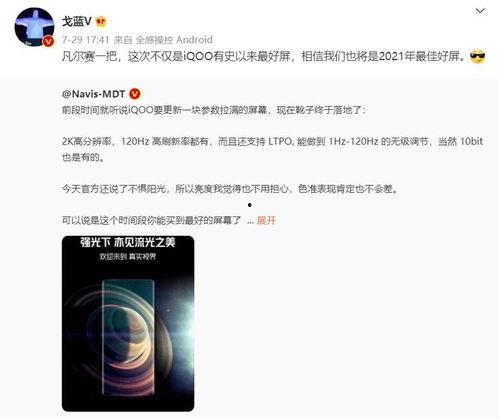
Task: Click the line starting 今天官方还说了不惧阳光
Action: click(x=230, y=189)
